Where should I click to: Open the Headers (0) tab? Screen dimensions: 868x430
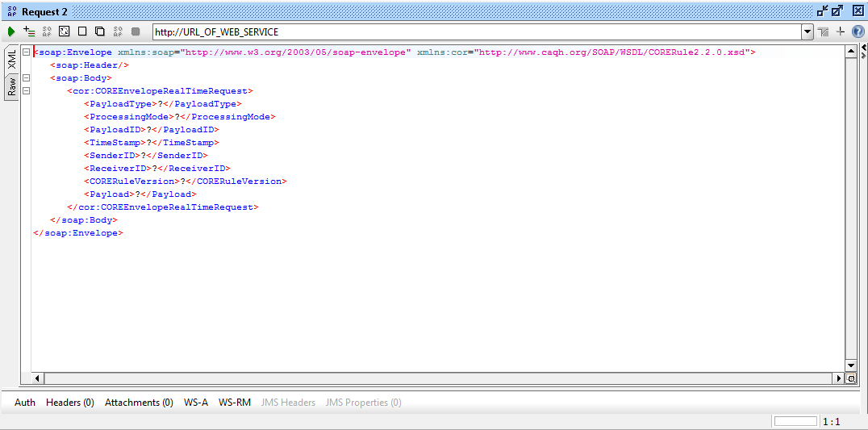[69, 403]
